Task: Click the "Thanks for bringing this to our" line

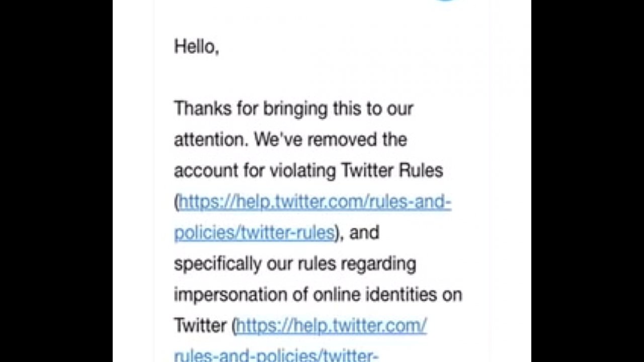Action: pos(293,109)
